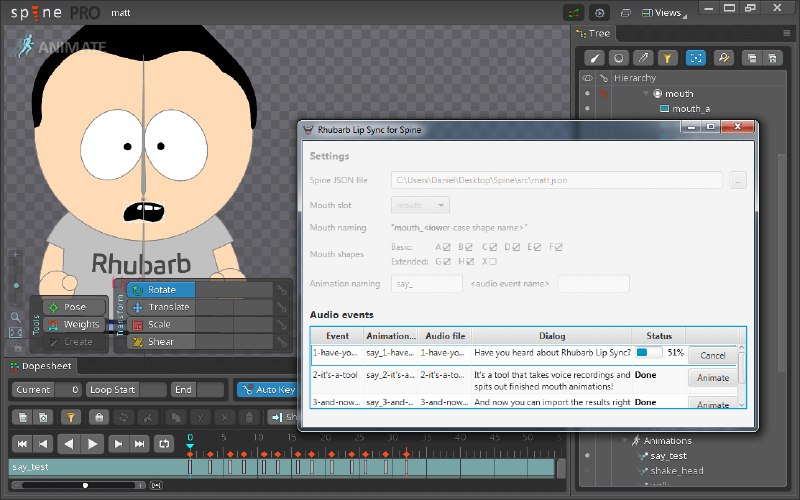Image resolution: width=800 pixels, height=500 pixels.
Task: Select the Tree panel tab
Action: 593,34
